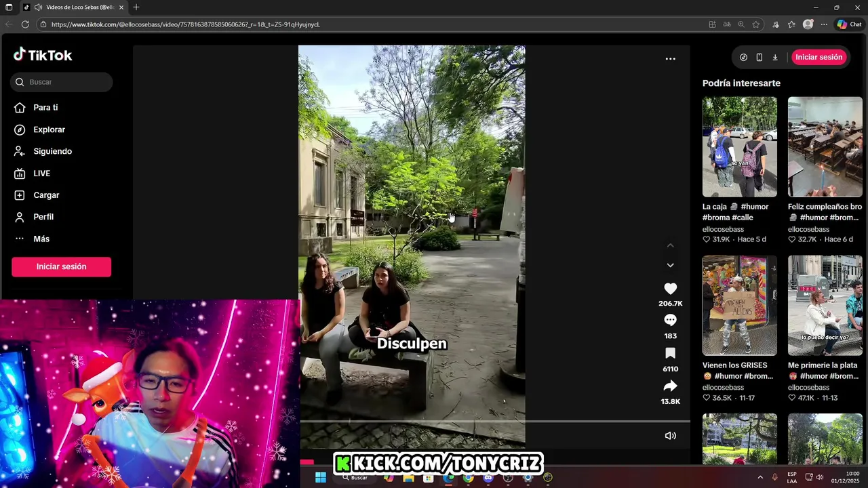The width and height of the screenshot is (868, 488).
Task: Open tab actions menu icon
Action: pos(9,7)
